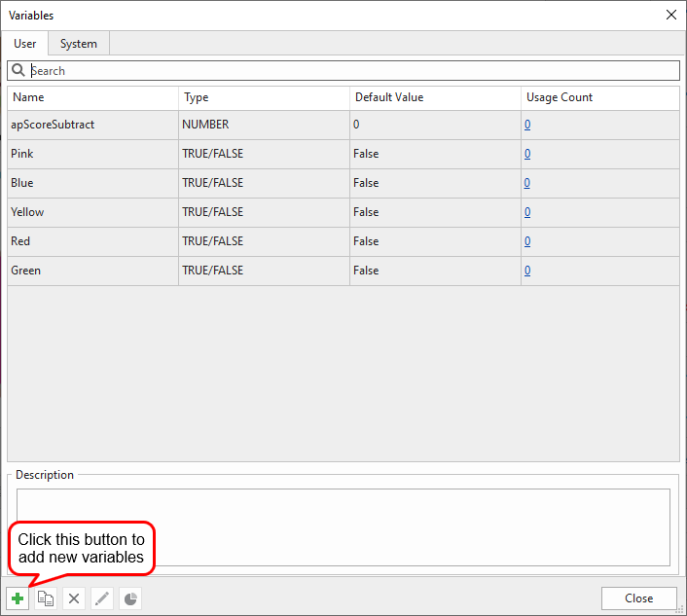The width and height of the screenshot is (687, 616).
Task: Click the Edit variable pencil icon
Action: click(x=102, y=598)
